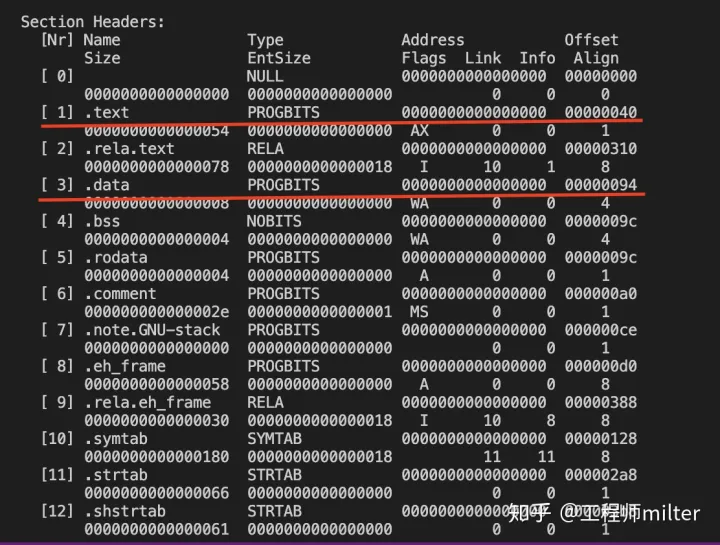The height and width of the screenshot is (545, 720).
Task: Click the .rela.eh_frame section name
Action: point(147,403)
